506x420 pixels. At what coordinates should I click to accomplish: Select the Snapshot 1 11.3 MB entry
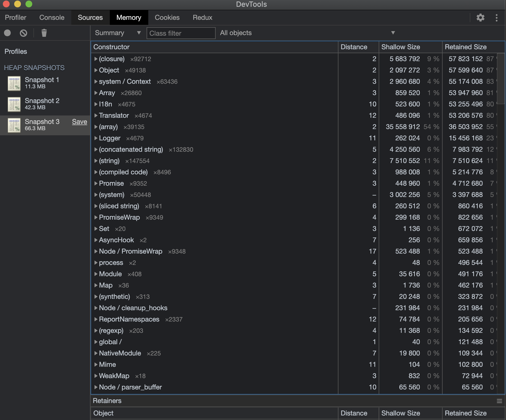pyautogui.click(x=45, y=83)
